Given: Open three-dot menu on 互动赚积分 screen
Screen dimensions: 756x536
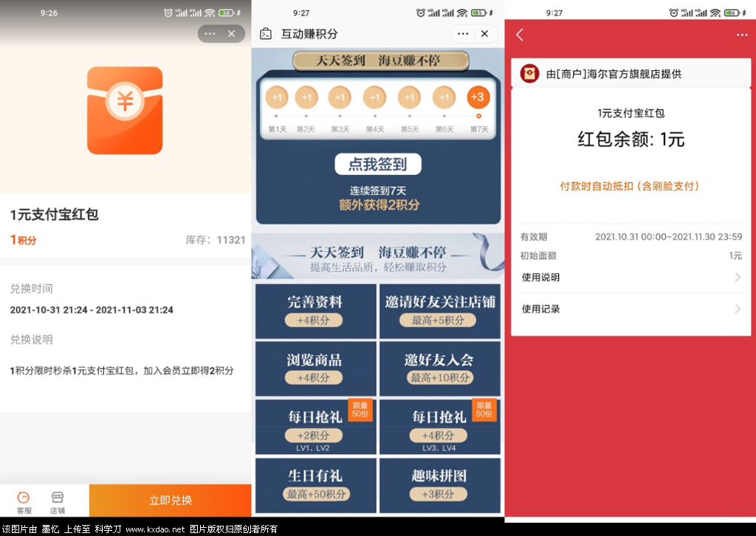Looking at the screenshot, I should (463, 34).
